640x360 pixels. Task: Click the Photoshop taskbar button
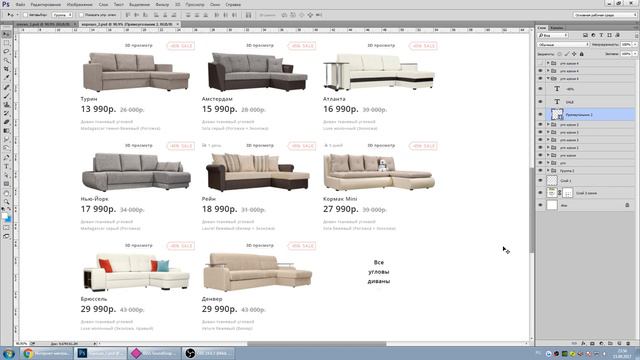[101, 353]
